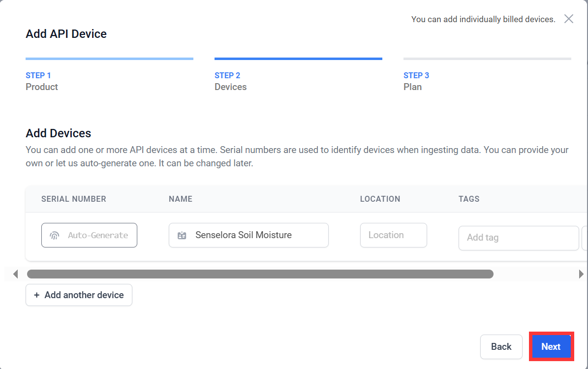Close the Add API Device dialog
The image size is (588, 369).
click(568, 19)
